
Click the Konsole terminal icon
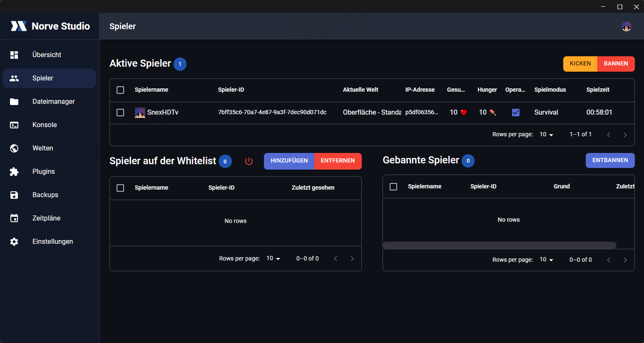pos(14,125)
